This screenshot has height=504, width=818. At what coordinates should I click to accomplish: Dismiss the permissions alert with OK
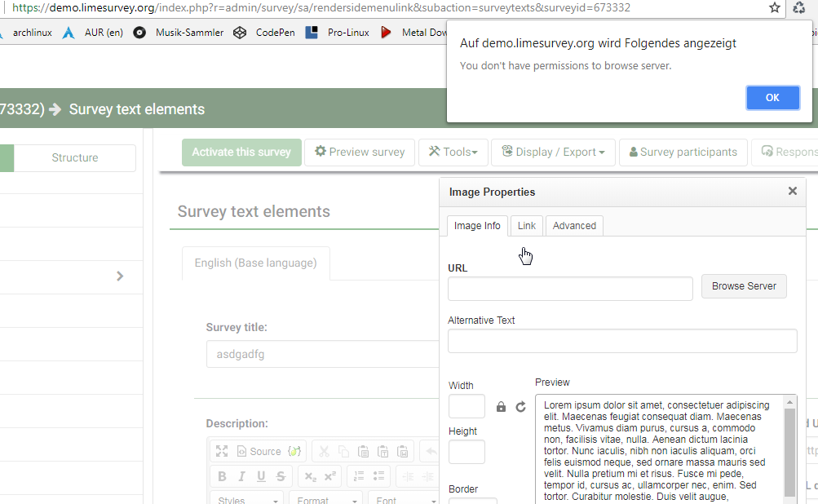(x=772, y=97)
